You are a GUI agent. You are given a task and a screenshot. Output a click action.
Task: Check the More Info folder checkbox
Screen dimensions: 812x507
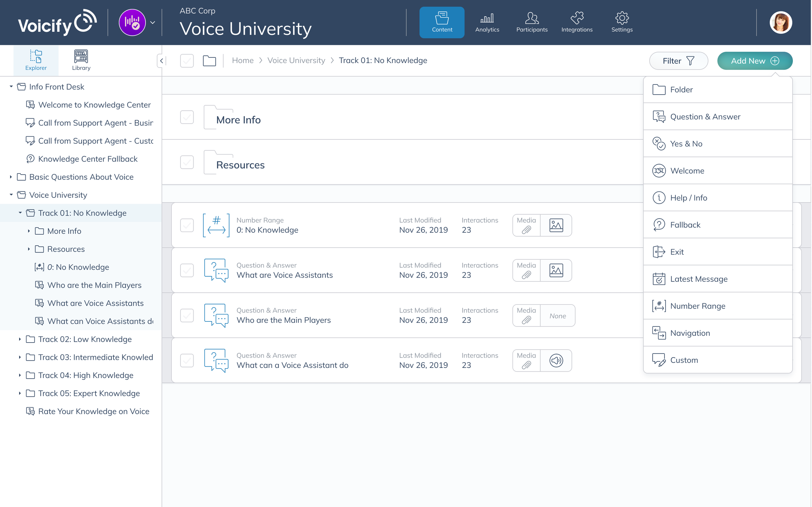187,117
